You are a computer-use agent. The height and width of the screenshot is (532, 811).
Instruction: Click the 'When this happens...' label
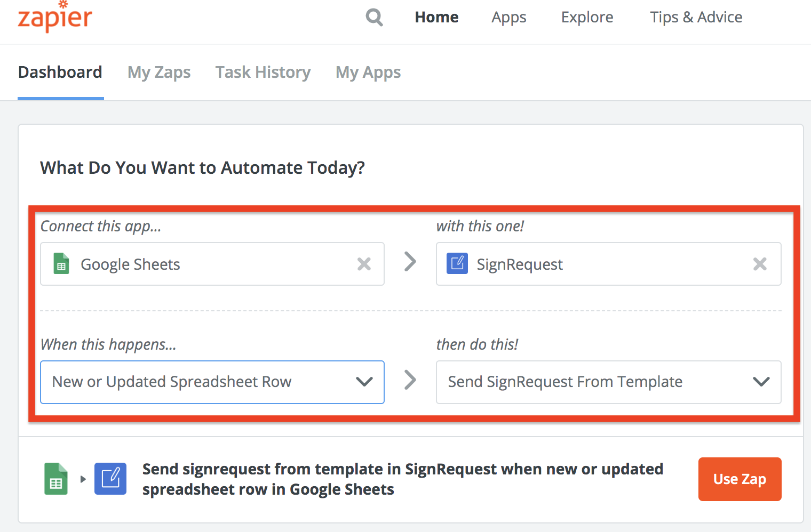click(x=108, y=345)
